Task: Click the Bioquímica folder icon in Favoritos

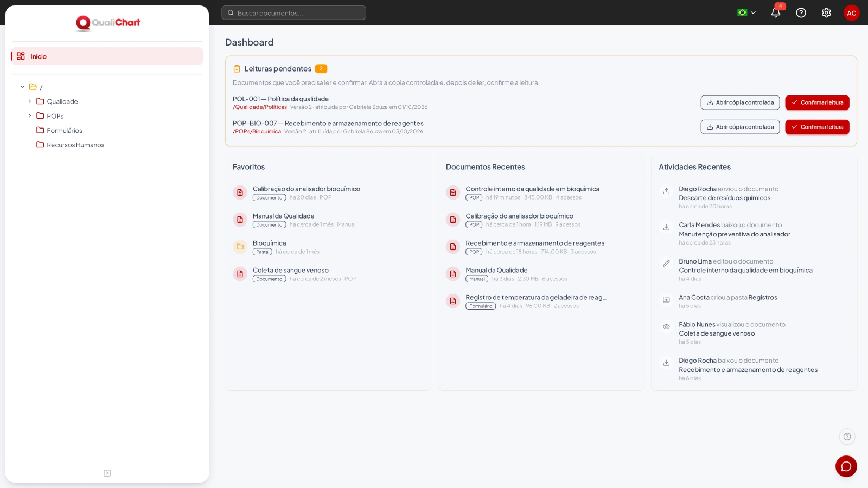Action: tap(240, 247)
